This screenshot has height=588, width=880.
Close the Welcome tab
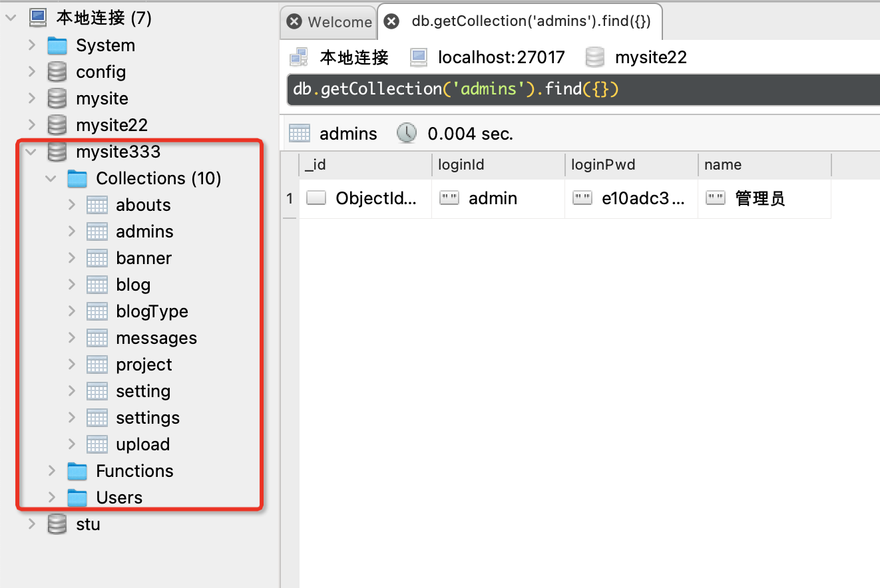294,21
